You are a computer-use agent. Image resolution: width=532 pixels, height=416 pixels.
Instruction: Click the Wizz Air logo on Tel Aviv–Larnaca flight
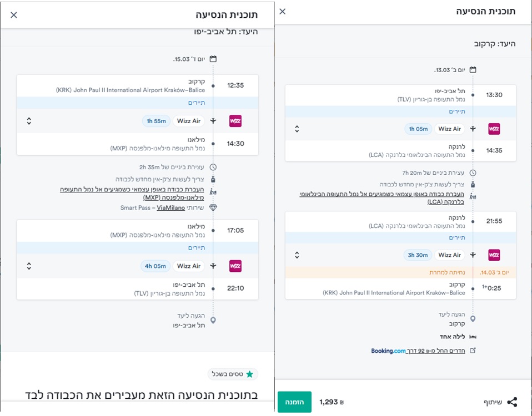[x=494, y=129]
